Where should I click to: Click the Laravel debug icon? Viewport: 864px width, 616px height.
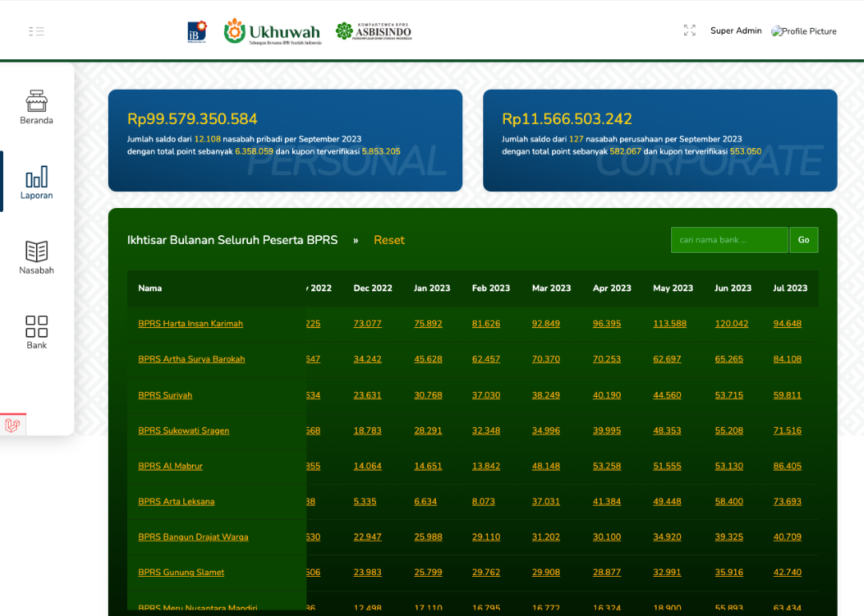(13, 425)
